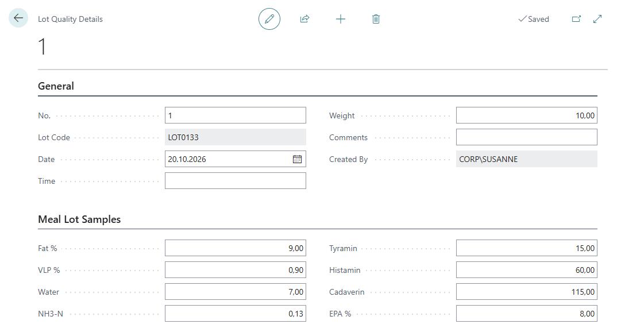Screen dimensions: 644x324
Task: Go back with the arrow button
Action: (x=18, y=18)
